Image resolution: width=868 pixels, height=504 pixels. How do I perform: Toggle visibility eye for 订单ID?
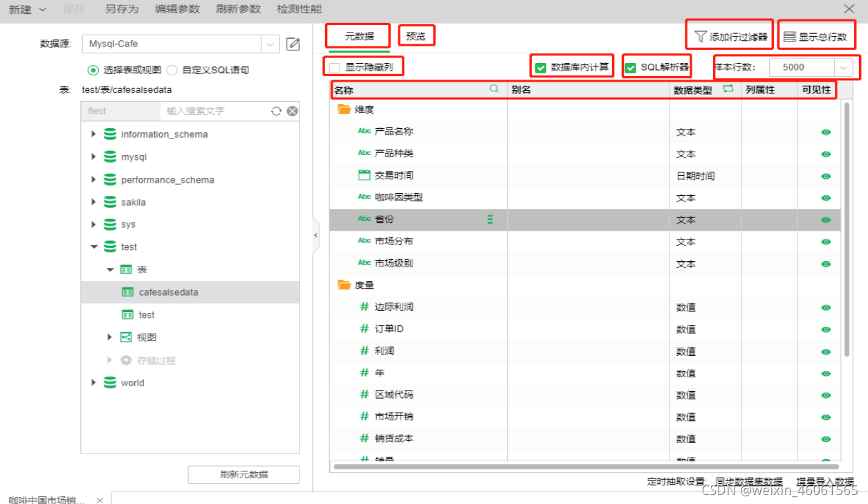pos(826,330)
